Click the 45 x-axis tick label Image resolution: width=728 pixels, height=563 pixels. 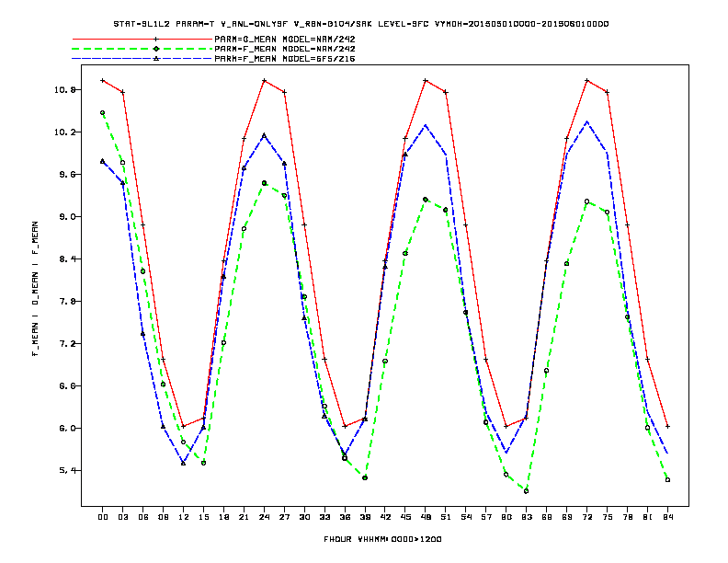point(405,517)
